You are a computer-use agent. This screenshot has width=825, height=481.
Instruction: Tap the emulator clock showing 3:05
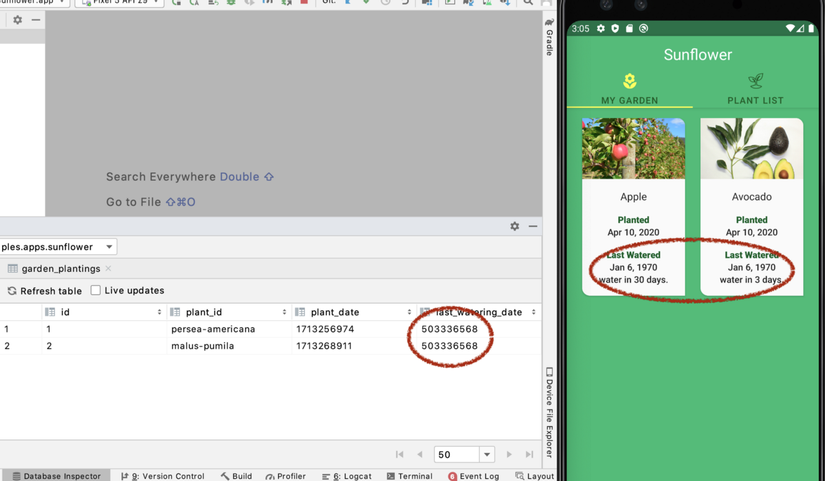tap(580, 28)
